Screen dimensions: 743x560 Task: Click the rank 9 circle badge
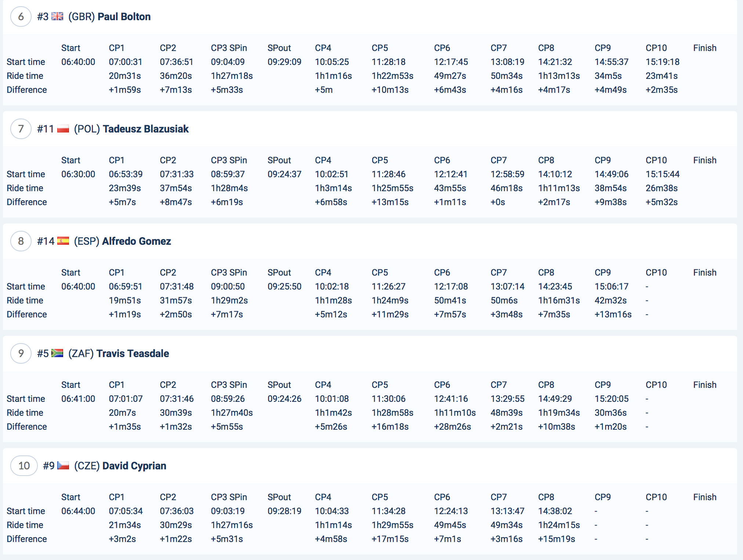click(x=21, y=353)
